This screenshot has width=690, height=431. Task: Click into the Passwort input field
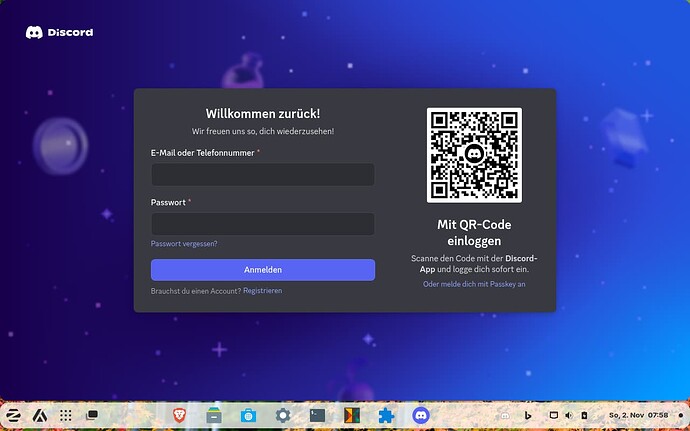click(262, 224)
